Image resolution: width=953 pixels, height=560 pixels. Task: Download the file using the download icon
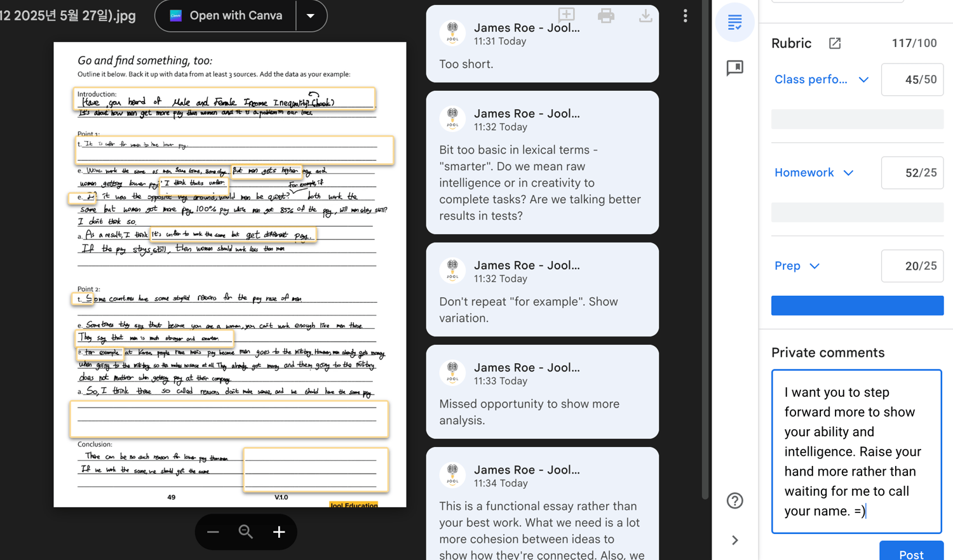(x=645, y=15)
